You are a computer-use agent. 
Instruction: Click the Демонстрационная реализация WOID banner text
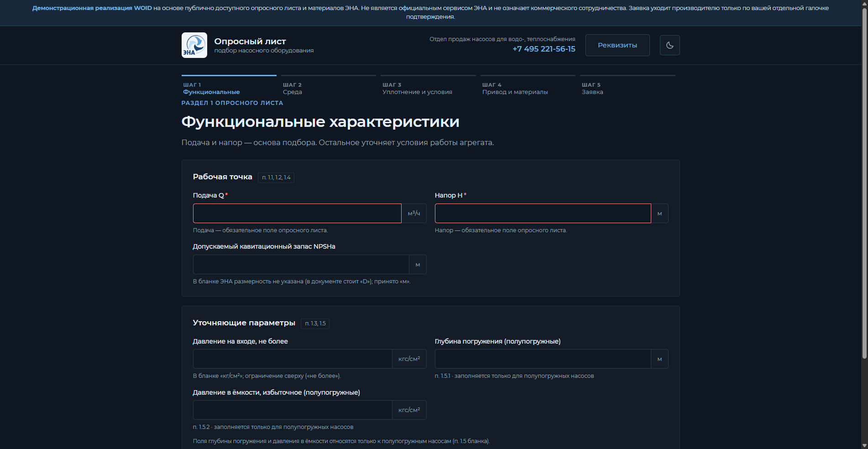pos(92,8)
